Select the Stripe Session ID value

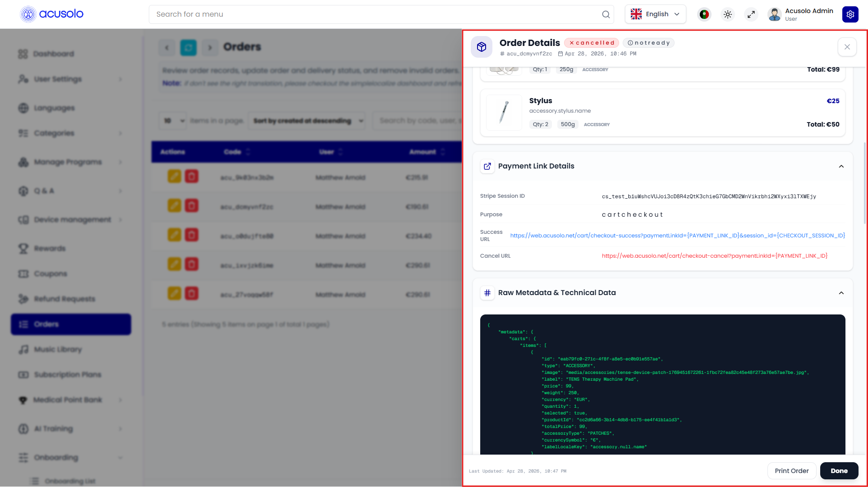(x=709, y=196)
